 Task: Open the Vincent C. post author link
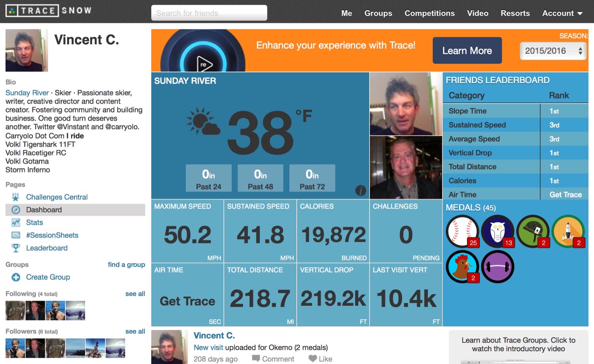click(214, 336)
